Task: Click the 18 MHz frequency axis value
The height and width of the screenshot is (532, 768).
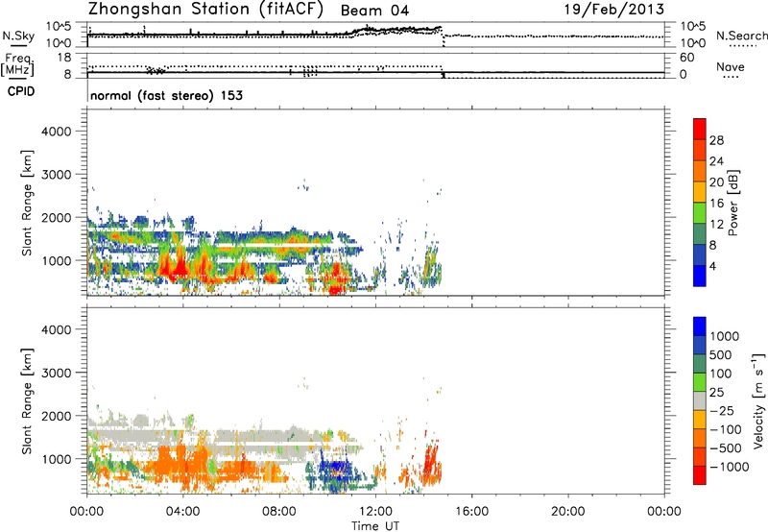Action: point(63,58)
